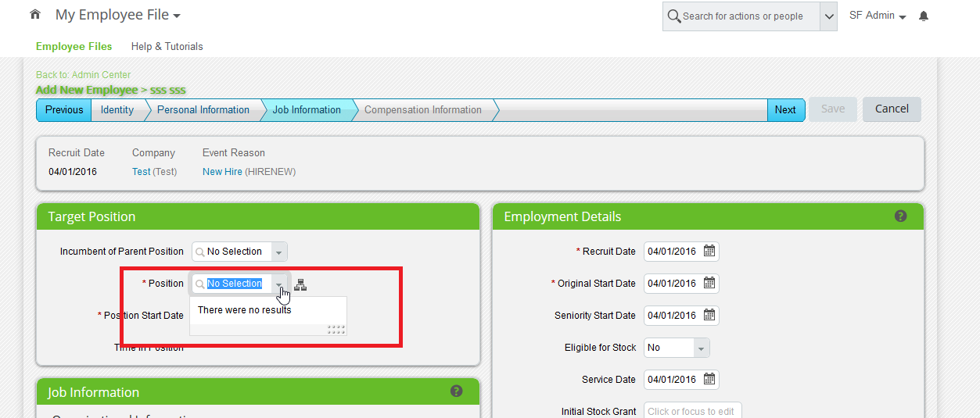Click the Position No Selection field
This screenshot has width=980, height=418.
point(234,284)
